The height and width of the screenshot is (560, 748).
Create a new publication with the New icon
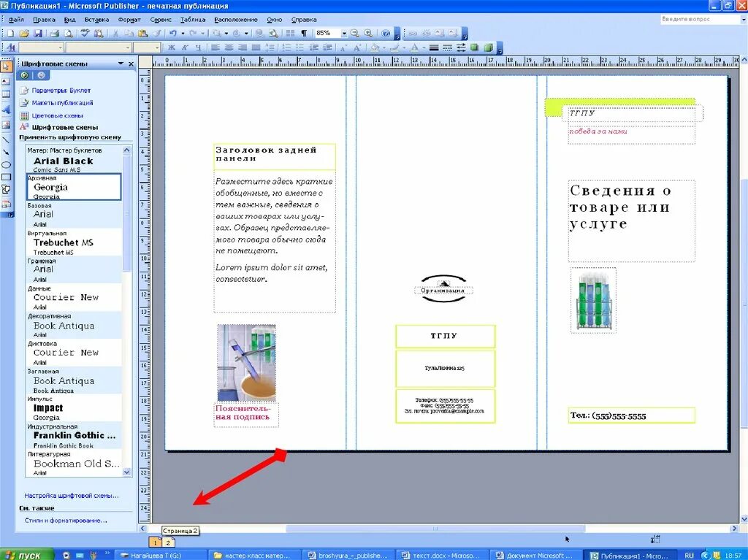(x=10, y=34)
